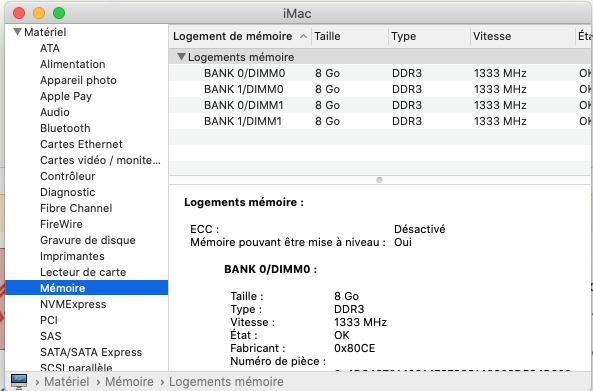
Task: Click the computer icon in path bar
Action: point(19,381)
